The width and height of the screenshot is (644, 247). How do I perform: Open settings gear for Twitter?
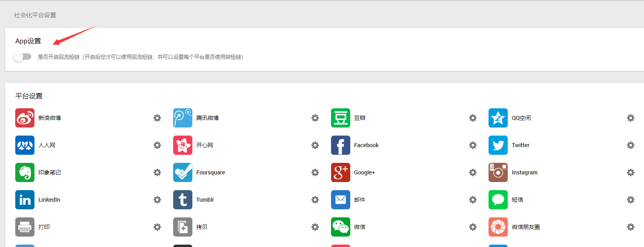click(x=630, y=145)
